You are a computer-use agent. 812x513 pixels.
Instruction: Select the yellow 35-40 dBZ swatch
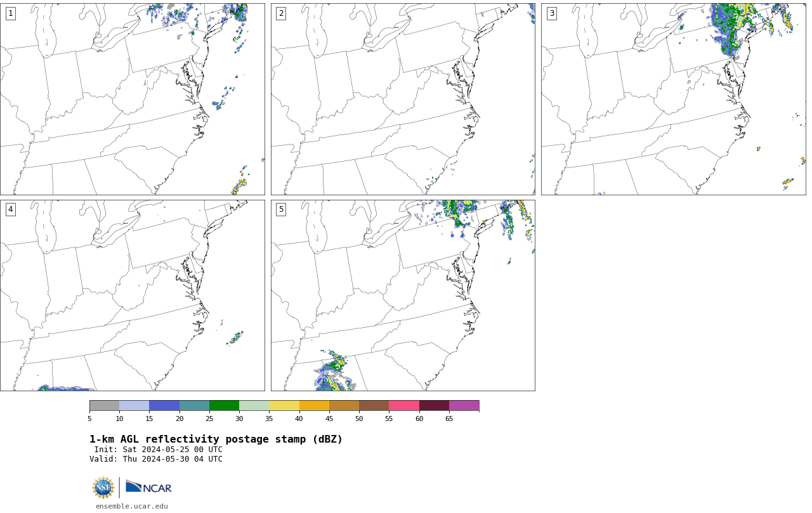click(x=284, y=406)
